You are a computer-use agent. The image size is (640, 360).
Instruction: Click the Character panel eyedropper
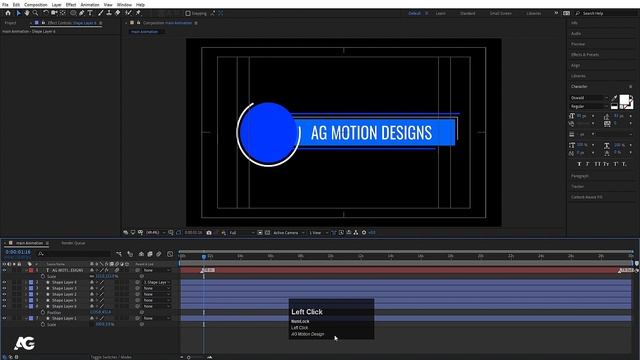coord(615,98)
